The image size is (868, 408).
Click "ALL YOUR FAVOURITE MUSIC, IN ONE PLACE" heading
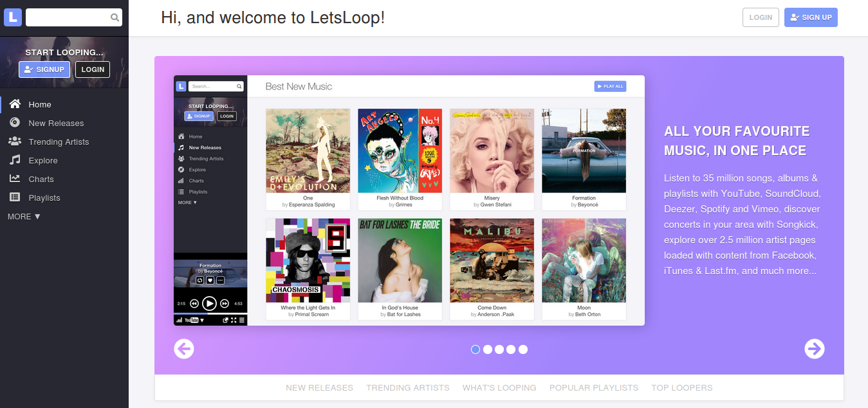736,141
